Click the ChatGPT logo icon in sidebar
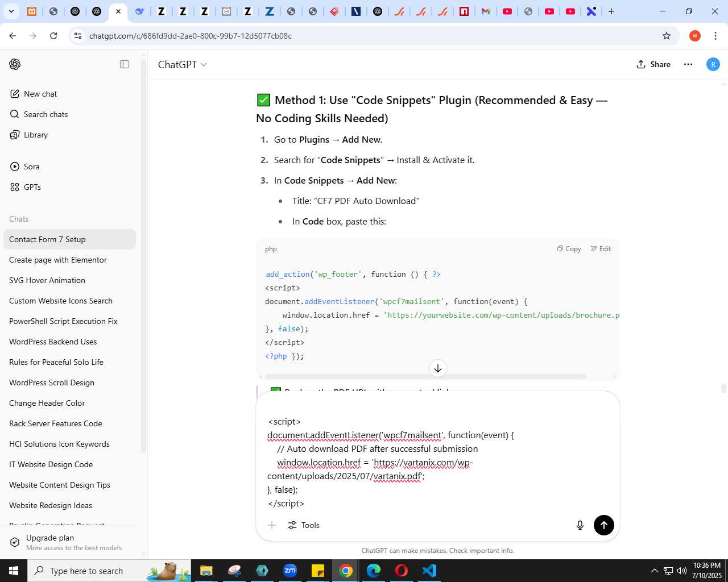Image resolution: width=728 pixels, height=582 pixels. point(15,64)
